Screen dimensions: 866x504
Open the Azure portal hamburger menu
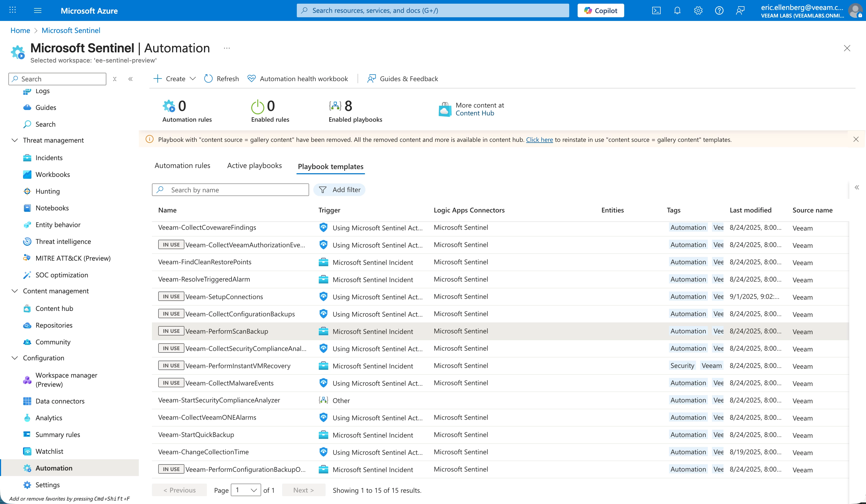tap(38, 11)
